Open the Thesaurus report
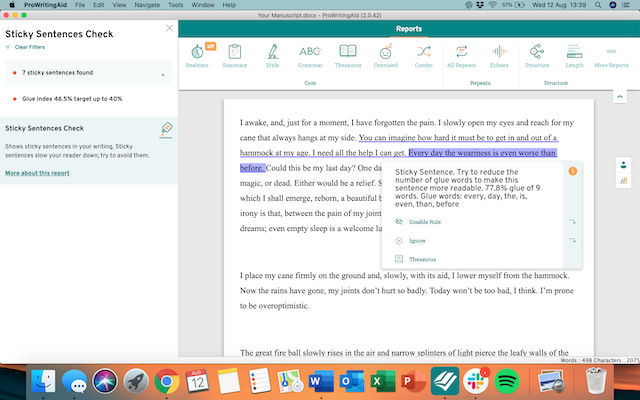The width and height of the screenshot is (640, 400). click(348, 56)
